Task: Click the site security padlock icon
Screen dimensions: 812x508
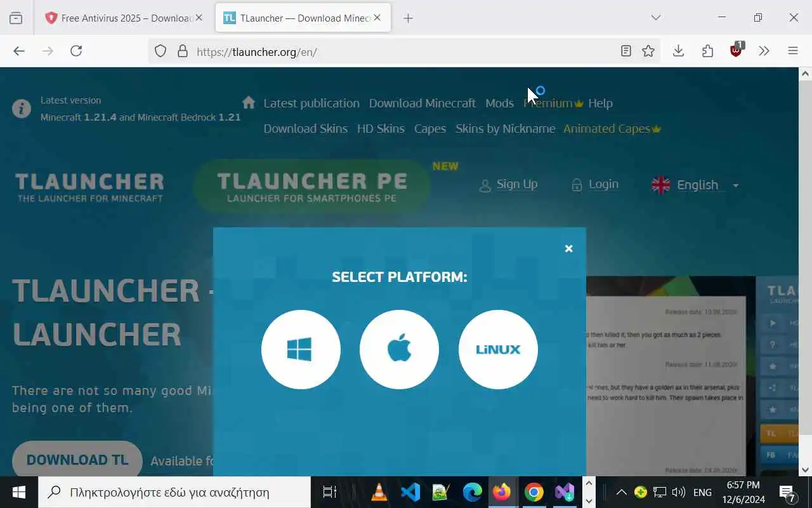Action: coord(183,51)
